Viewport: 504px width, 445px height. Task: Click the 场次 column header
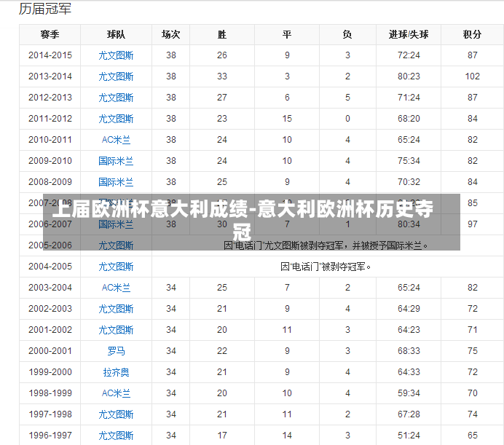(x=170, y=34)
